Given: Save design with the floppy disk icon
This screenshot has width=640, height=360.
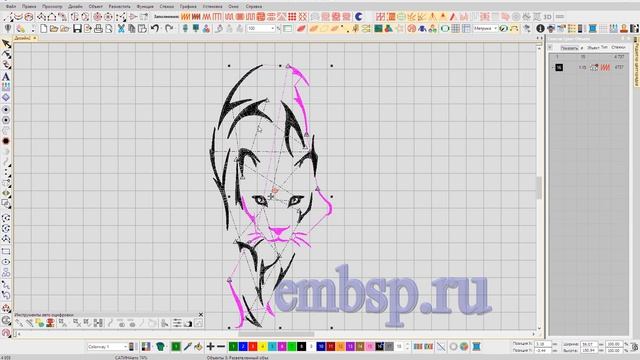Looking at the screenshot, I should pyautogui.click(x=77, y=29).
